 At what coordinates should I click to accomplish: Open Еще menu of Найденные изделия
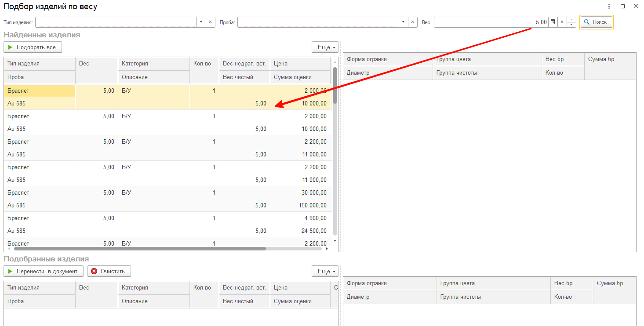click(325, 47)
